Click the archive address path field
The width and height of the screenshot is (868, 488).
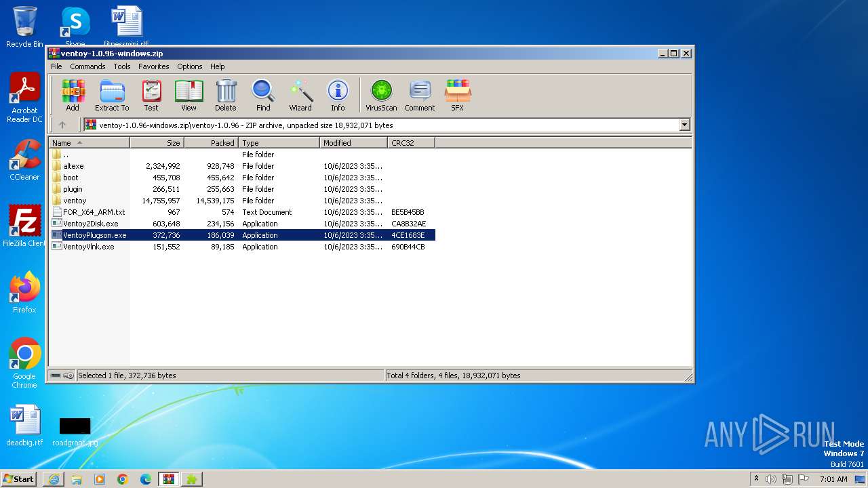coord(387,125)
